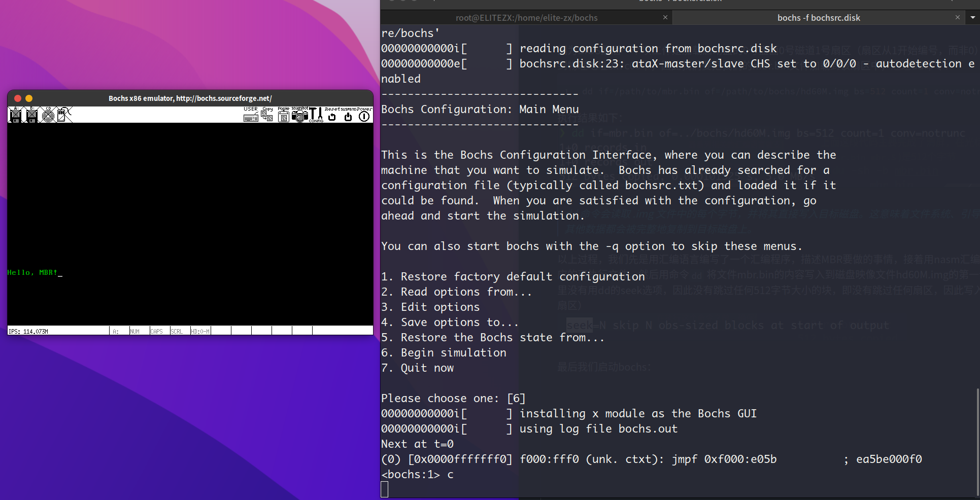Click the Suspend icon in Bochs toolbar
Image resolution: width=980 pixels, height=500 pixels.
tap(348, 115)
